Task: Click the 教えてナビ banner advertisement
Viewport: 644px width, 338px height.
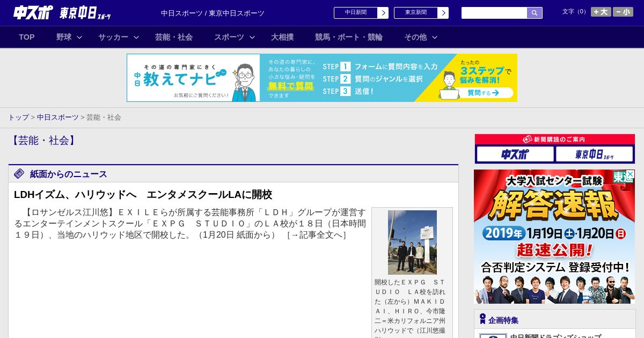Action: click(x=322, y=78)
